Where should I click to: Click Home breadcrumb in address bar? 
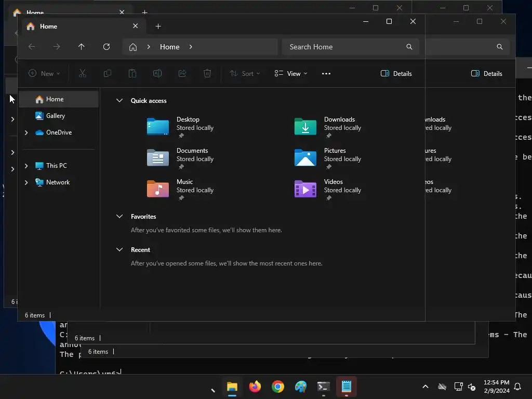pyautogui.click(x=170, y=47)
